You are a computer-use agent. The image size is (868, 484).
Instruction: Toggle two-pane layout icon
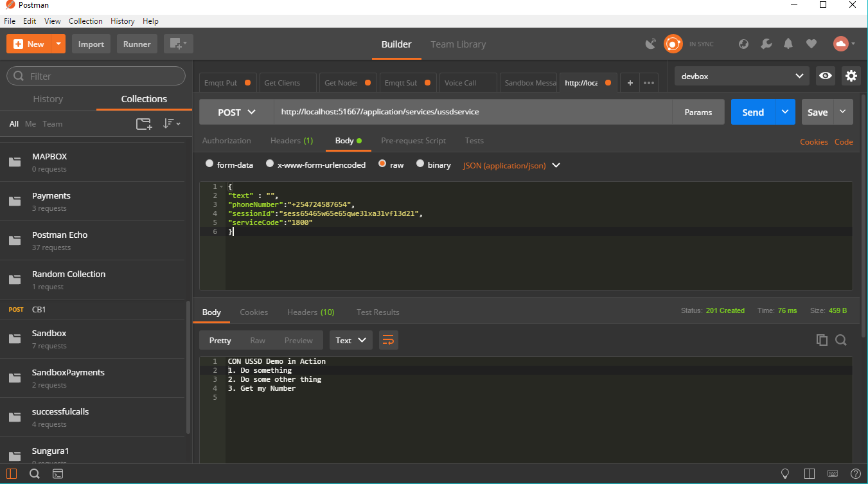coord(808,474)
